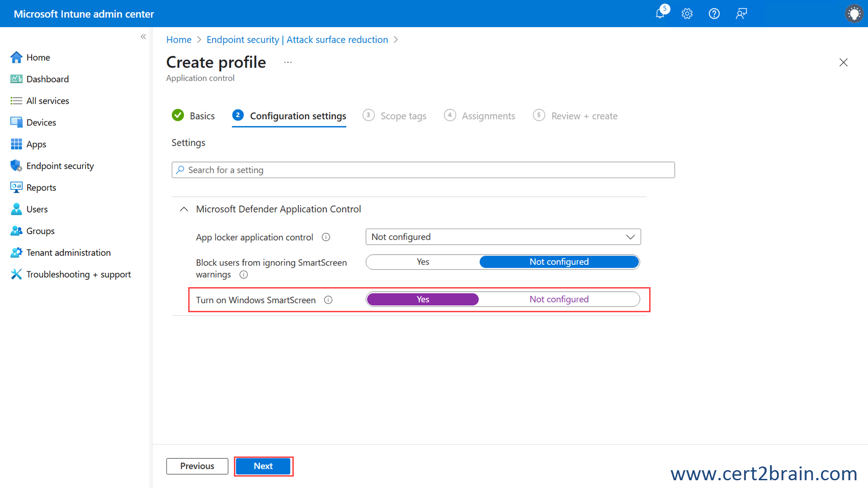Open Tenant administration in the sidebar
868x488 pixels.
pyautogui.click(x=69, y=252)
